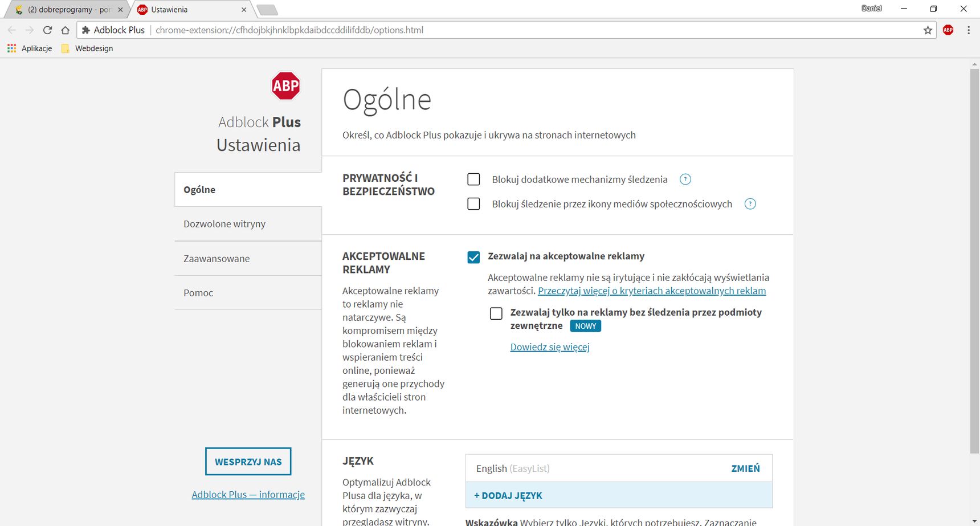The height and width of the screenshot is (526, 980).
Task: Click the Ogólne page heading
Action: point(387,100)
